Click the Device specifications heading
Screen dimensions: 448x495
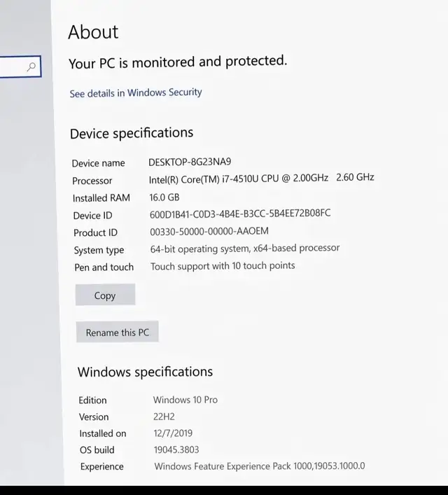tap(132, 133)
